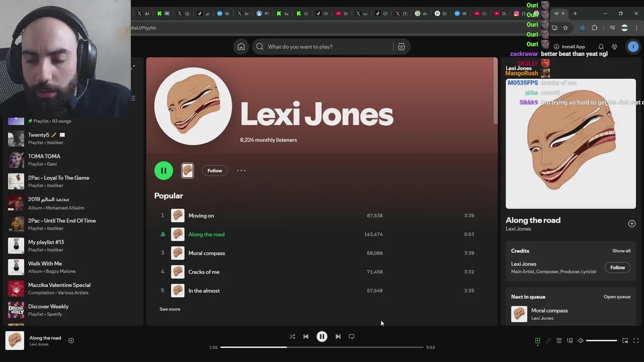Screen dimensions: 644x362
Task: Open the queue icon in player bar
Action: pyautogui.click(x=559, y=340)
